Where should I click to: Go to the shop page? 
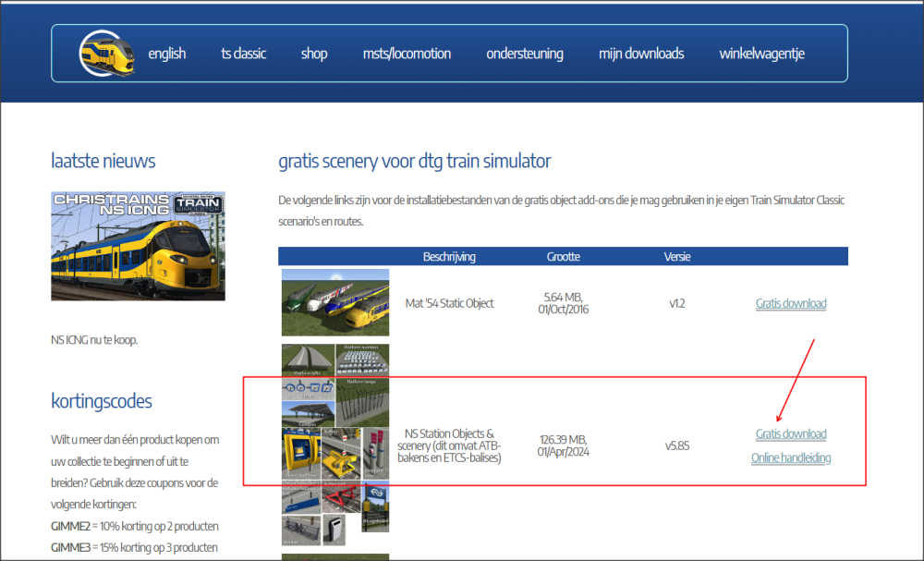coord(314,54)
